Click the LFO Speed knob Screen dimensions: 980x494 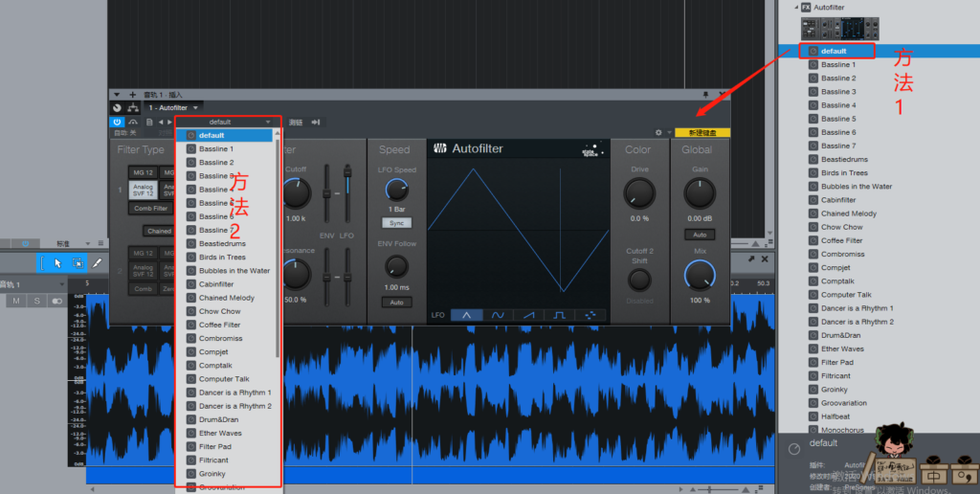coord(395,190)
